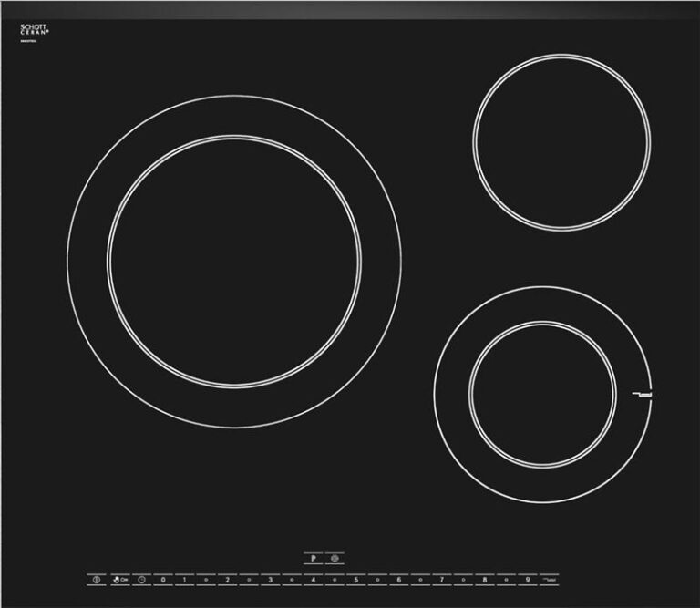
Task: Select power level 1
Action: tap(184, 580)
